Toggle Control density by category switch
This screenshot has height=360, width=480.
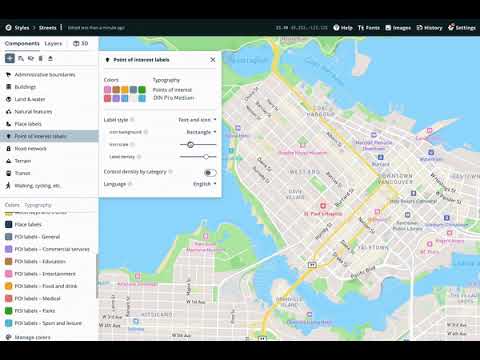click(210, 172)
